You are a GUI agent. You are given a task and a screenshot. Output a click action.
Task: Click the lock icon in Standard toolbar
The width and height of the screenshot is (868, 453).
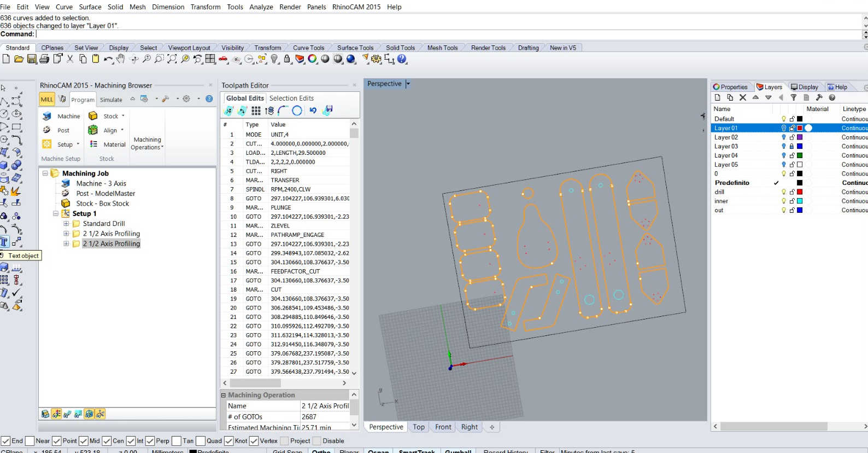pos(287,59)
